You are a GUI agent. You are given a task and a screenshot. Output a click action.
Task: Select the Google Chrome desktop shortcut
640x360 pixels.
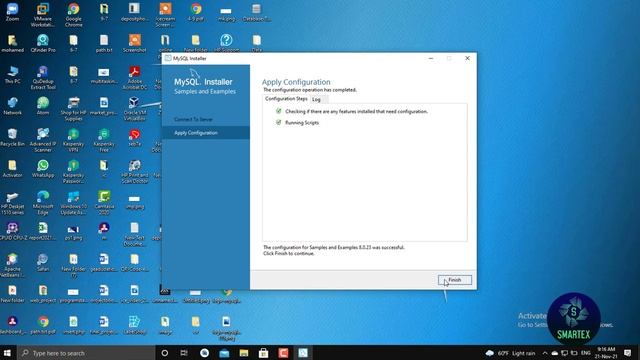coord(73,15)
